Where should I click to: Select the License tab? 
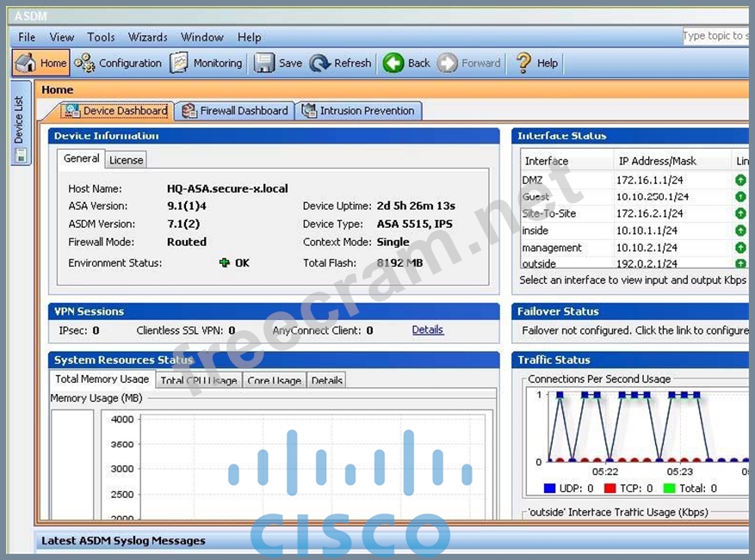(x=126, y=160)
